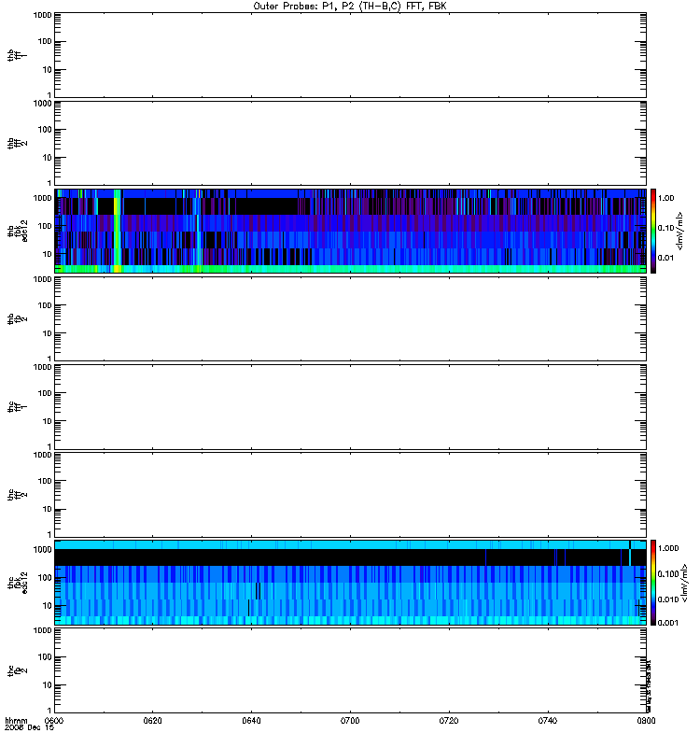
Task: Click the 0620 time axis label
Action: coord(152,721)
